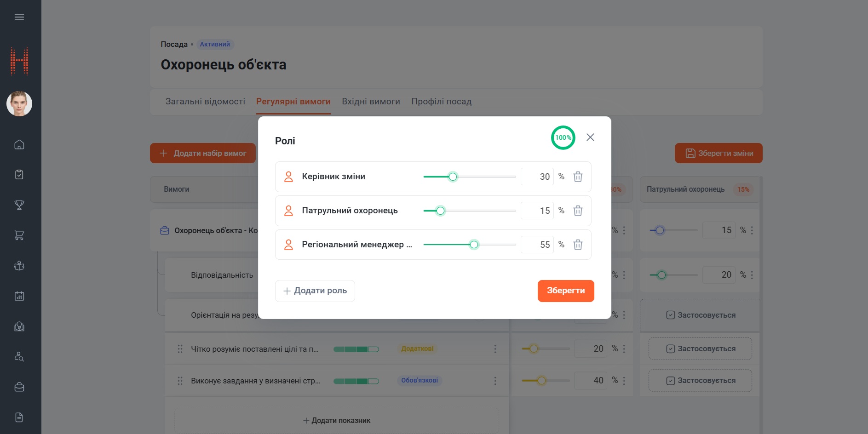Viewport: 868px width, 434px height.
Task: Select the Регулярні вимоги tab
Action: 293,102
